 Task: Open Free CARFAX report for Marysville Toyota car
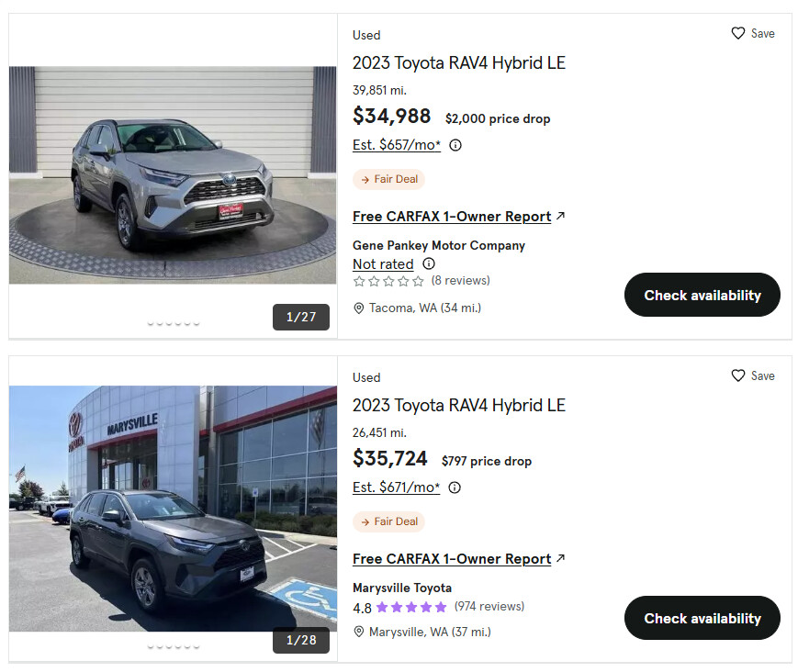452,559
